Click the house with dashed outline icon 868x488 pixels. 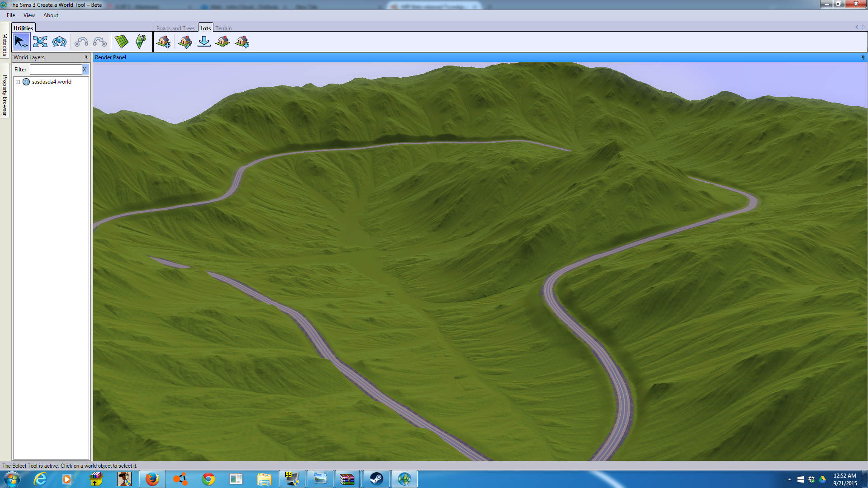[x=222, y=42]
